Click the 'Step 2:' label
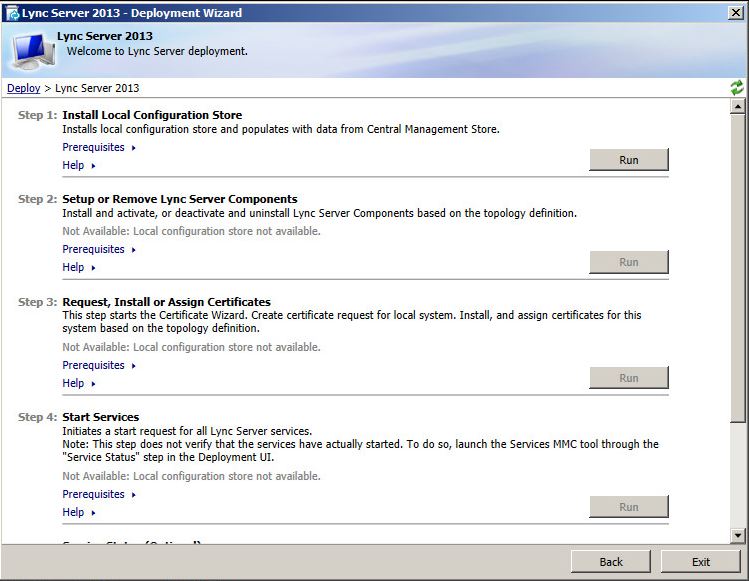This screenshot has width=749, height=581. click(x=37, y=199)
